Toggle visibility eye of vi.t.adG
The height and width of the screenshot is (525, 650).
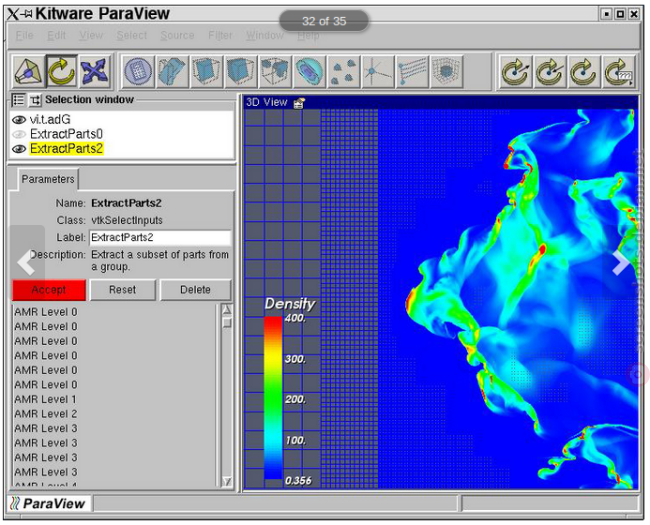coord(19,120)
